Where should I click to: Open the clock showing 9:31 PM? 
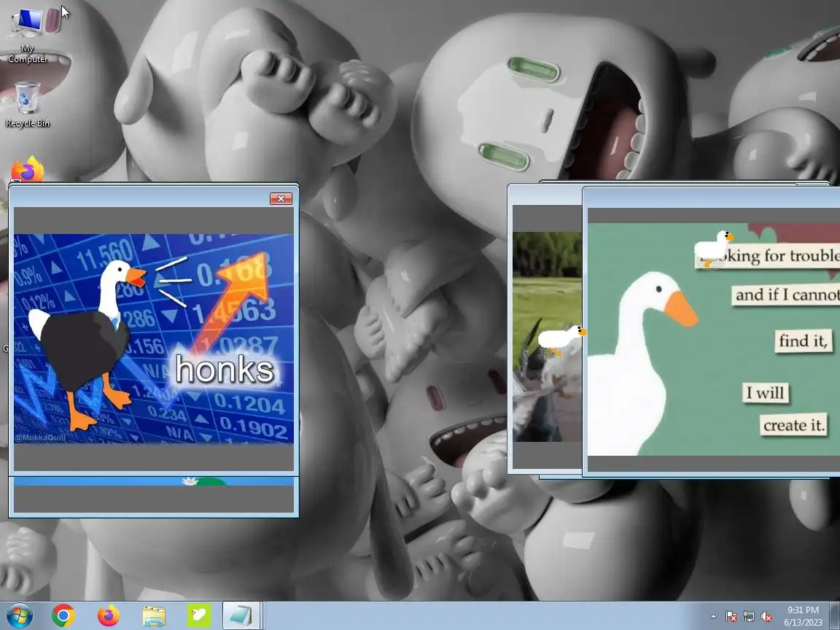click(803, 616)
